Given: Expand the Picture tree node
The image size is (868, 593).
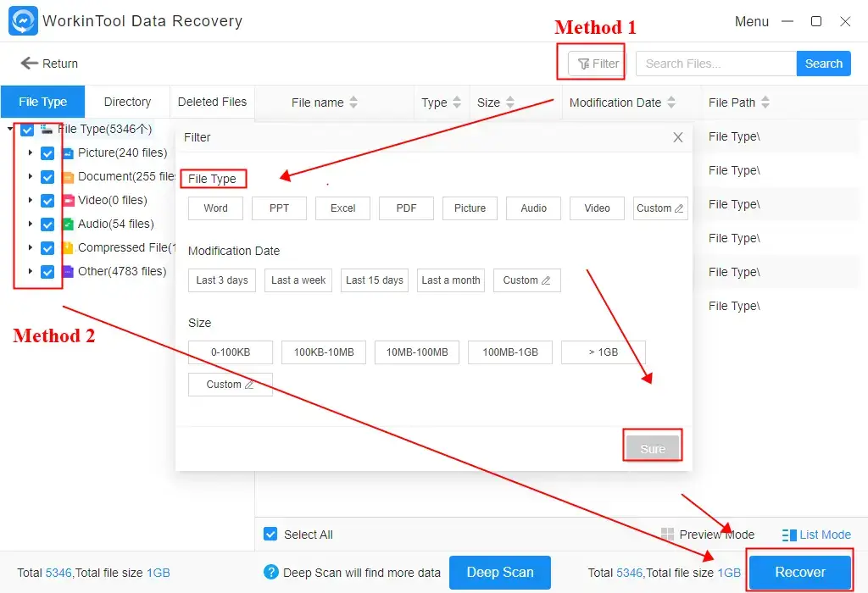Looking at the screenshot, I should [31, 152].
